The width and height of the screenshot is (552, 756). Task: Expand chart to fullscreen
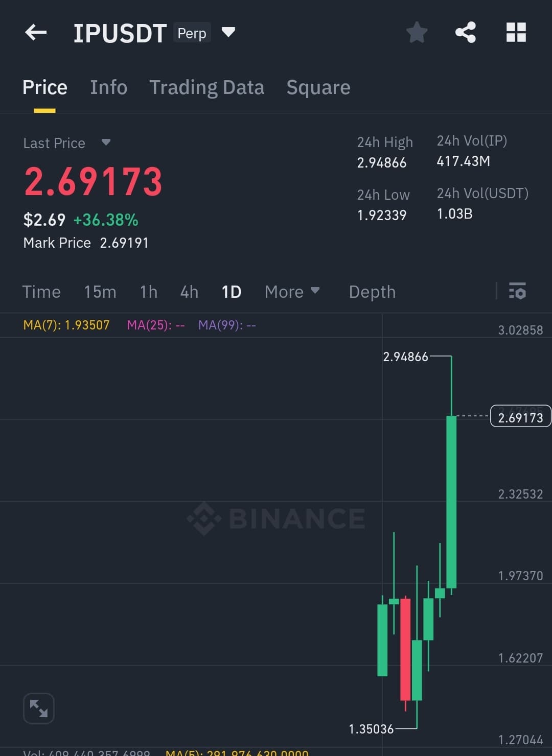click(x=39, y=708)
